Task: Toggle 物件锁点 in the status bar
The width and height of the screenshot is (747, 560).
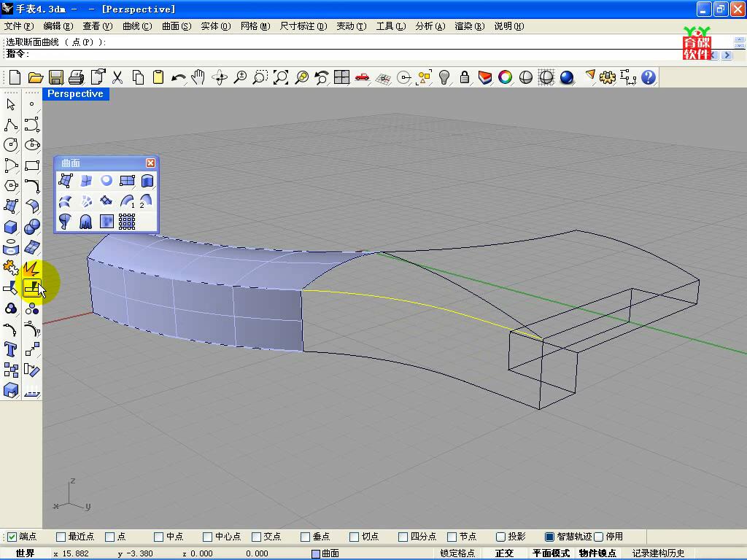Action: point(597,553)
